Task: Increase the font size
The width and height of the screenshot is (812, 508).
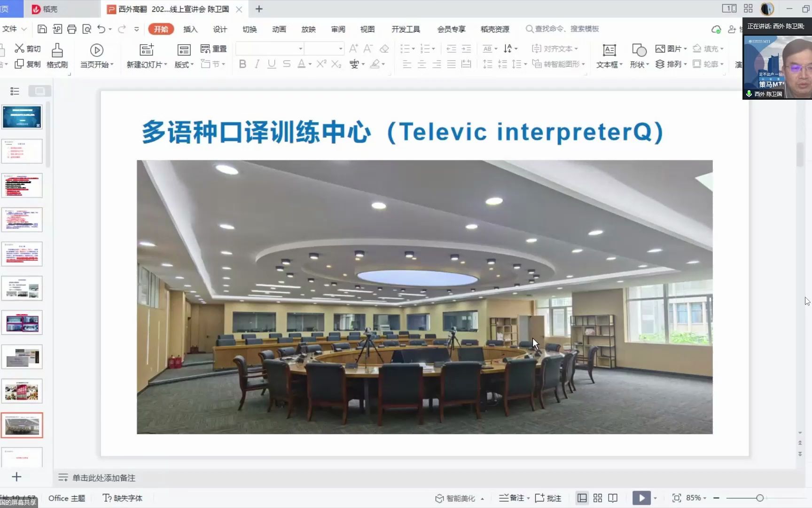Action: click(x=354, y=48)
